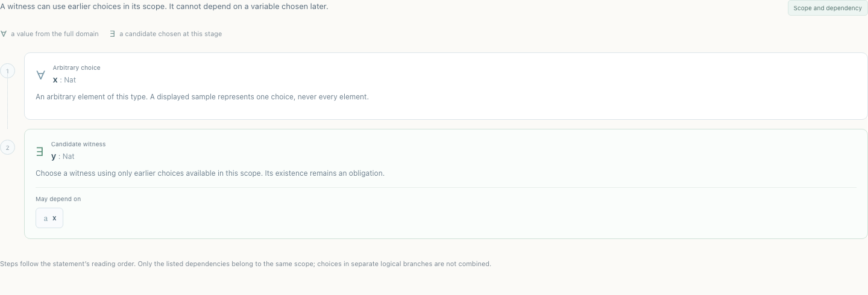868x295 pixels.
Task: Click the small 'a' glyph inside dependency chip
Action: pyautogui.click(x=45, y=219)
